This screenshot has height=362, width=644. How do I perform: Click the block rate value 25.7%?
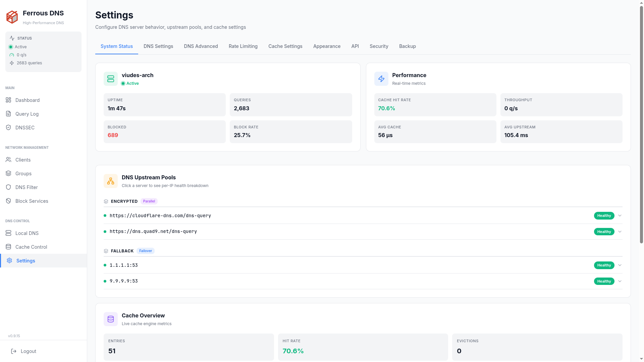(242, 135)
